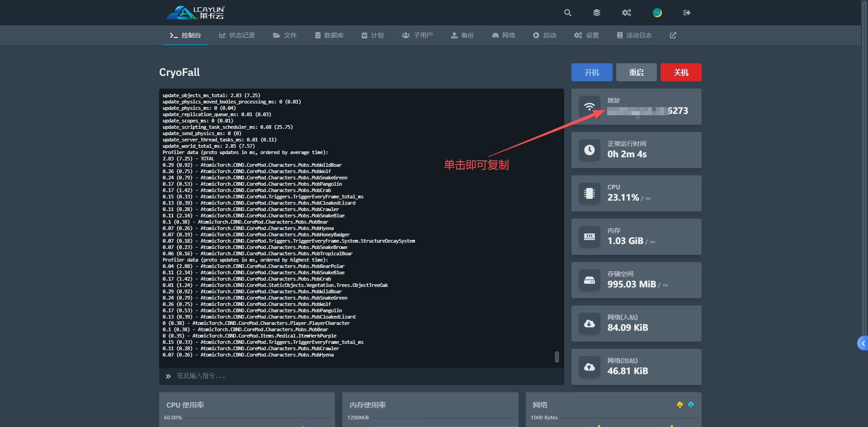Copy the server address ending 6273

pyautogui.click(x=647, y=111)
